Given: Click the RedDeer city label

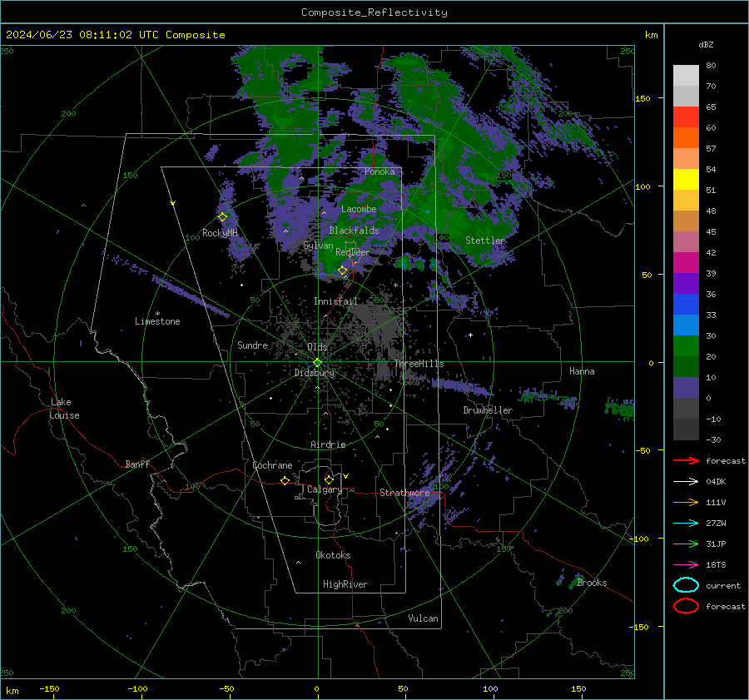Looking at the screenshot, I should [353, 252].
